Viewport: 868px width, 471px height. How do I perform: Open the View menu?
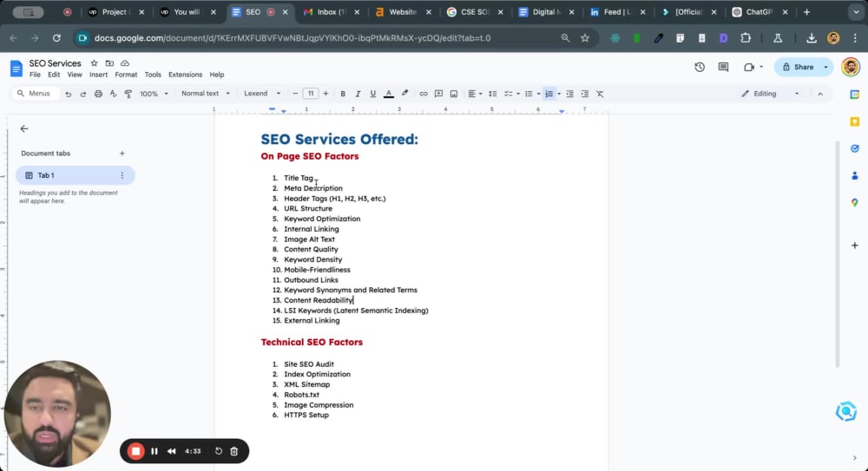tap(75, 75)
